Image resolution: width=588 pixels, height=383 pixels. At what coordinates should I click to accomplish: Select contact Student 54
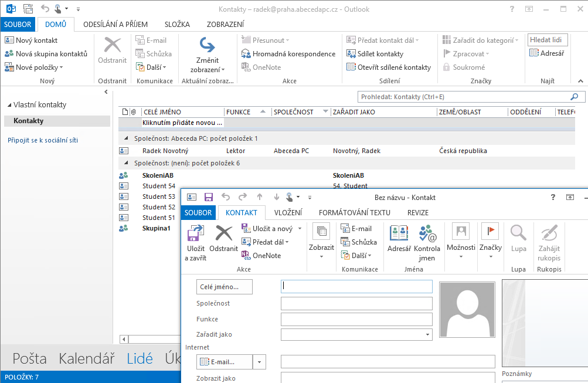(159, 186)
